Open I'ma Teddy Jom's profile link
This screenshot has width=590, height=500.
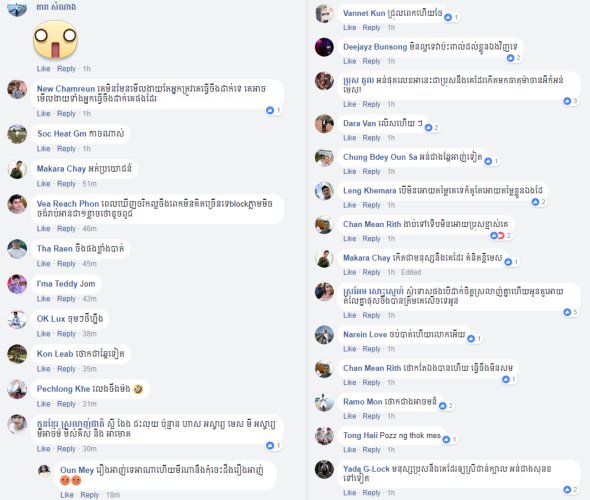(66, 284)
